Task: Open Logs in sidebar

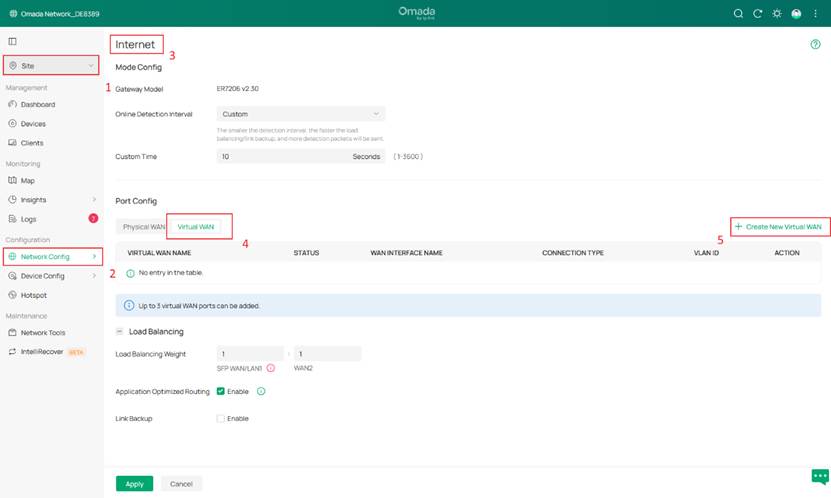Action: click(29, 219)
